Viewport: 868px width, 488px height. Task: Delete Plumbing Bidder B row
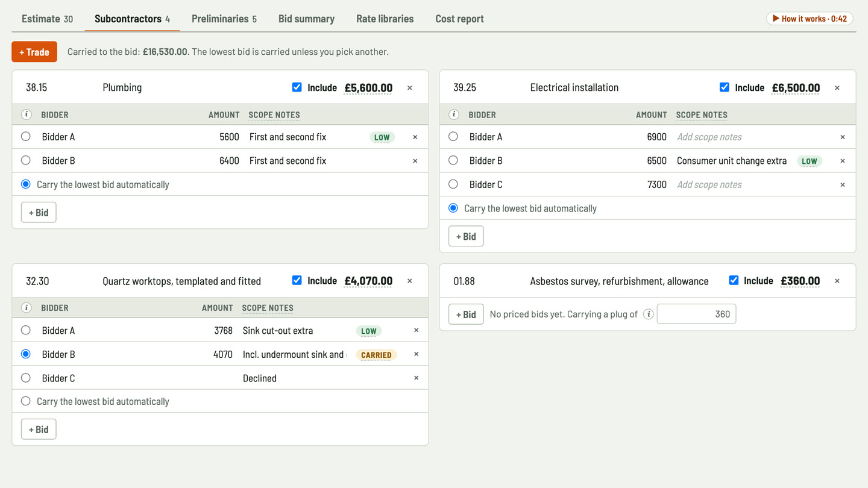tap(415, 161)
